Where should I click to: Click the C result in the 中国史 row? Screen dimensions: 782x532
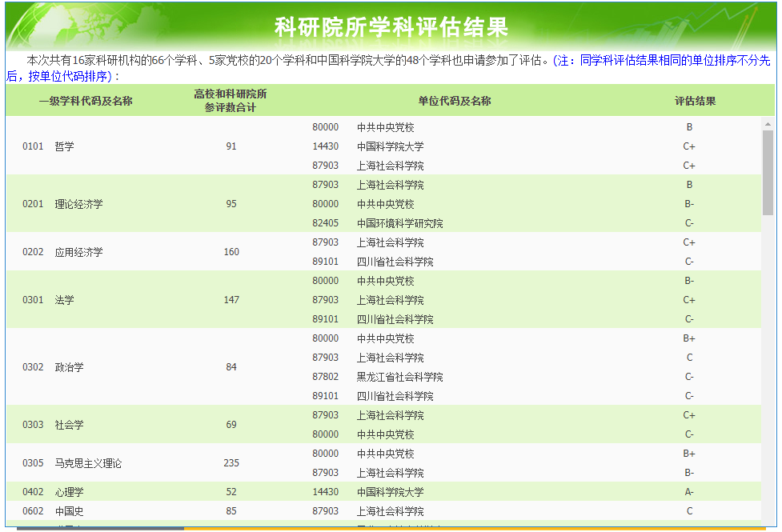tap(689, 511)
